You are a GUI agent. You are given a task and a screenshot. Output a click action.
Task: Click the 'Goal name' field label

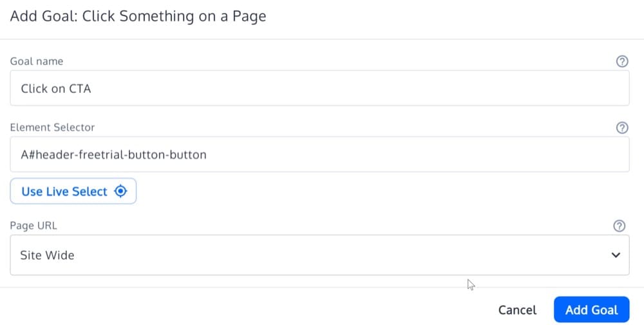37,61
